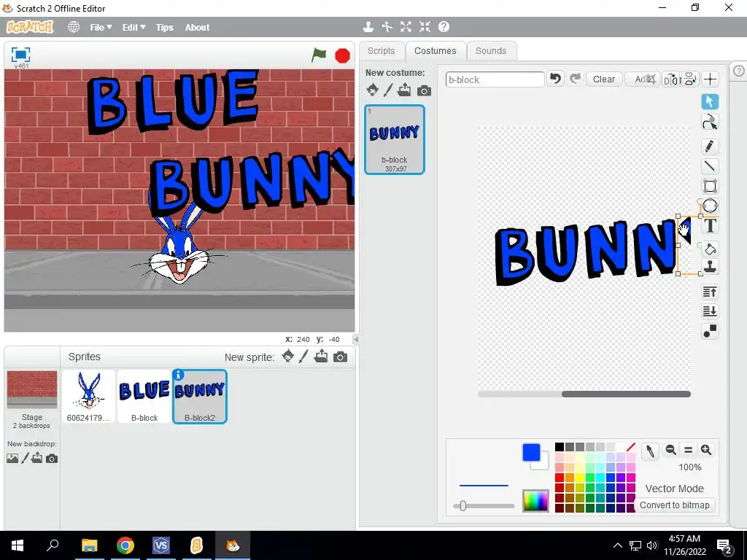
Task: Select the Duplicate stamp in top toolbar
Action: point(368,27)
